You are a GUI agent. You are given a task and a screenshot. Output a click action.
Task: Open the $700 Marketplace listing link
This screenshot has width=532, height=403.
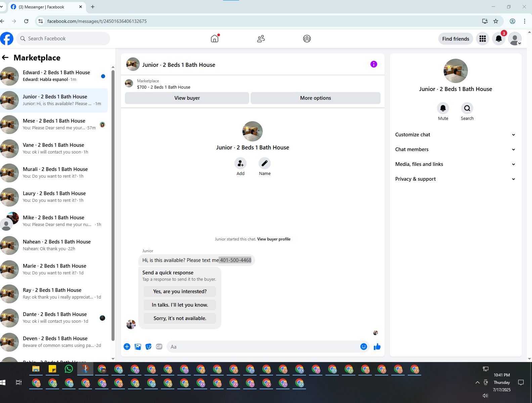click(x=164, y=87)
